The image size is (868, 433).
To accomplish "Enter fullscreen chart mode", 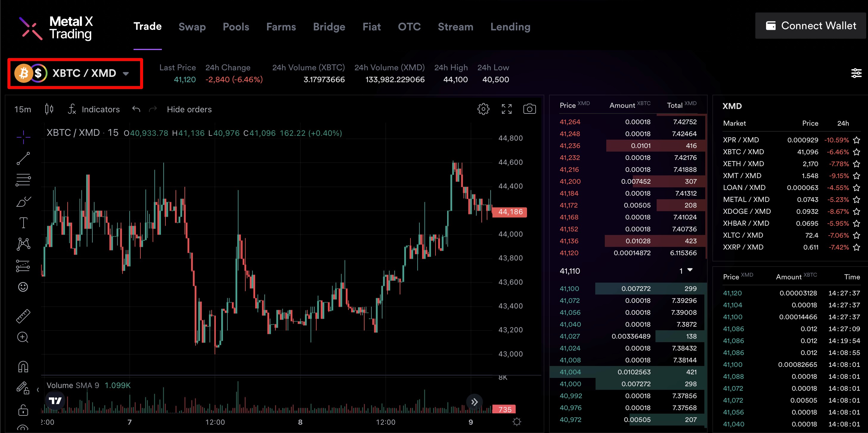I will (x=506, y=109).
